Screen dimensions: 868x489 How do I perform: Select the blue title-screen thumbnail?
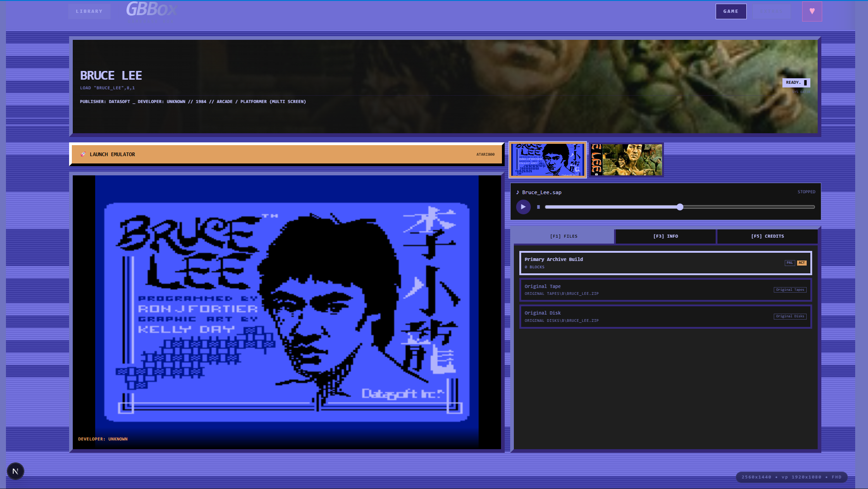coord(548,160)
